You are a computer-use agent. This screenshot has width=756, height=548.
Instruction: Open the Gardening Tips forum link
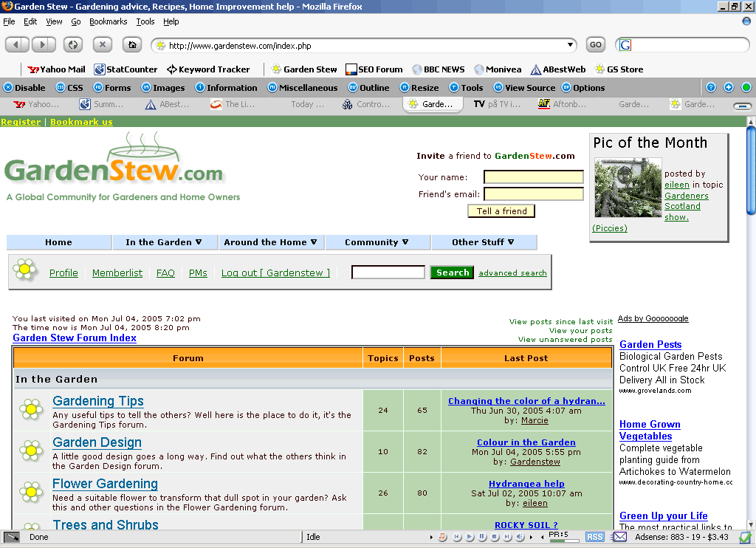pyautogui.click(x=98, y=401)
